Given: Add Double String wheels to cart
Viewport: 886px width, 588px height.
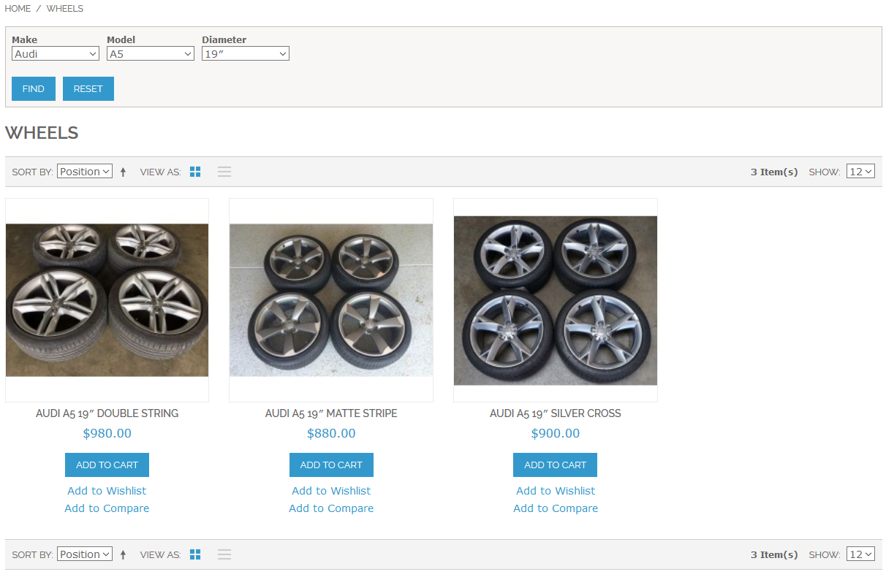Looking at the screenshot, I should coord(107,465).
